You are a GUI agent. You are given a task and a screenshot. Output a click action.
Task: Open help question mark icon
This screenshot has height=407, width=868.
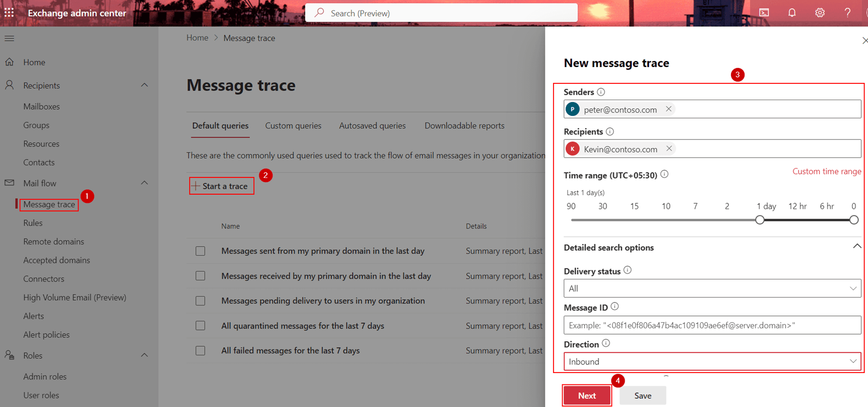(847, 13)
